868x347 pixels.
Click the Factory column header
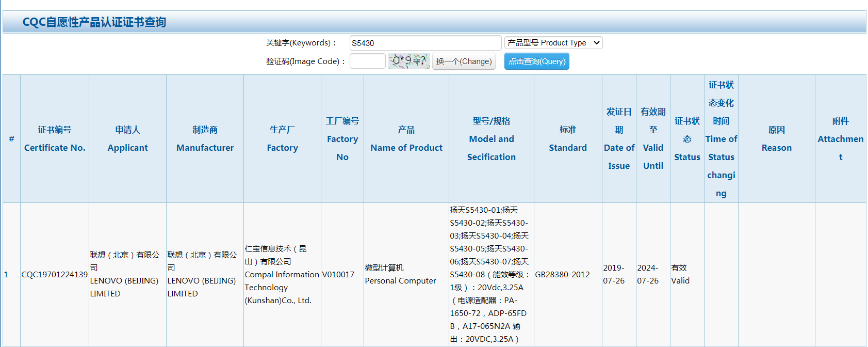coord(282,138)
